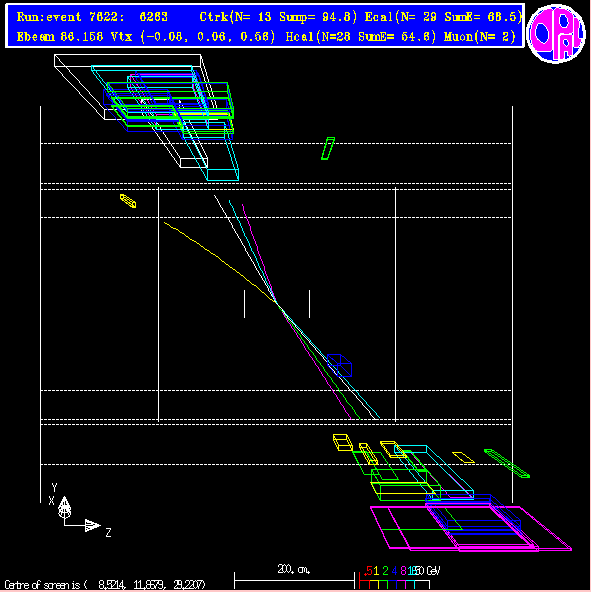Click the Z axis arrow head
Image resolution: width=591 pixels, height=592 pixels.
point(93,525)
